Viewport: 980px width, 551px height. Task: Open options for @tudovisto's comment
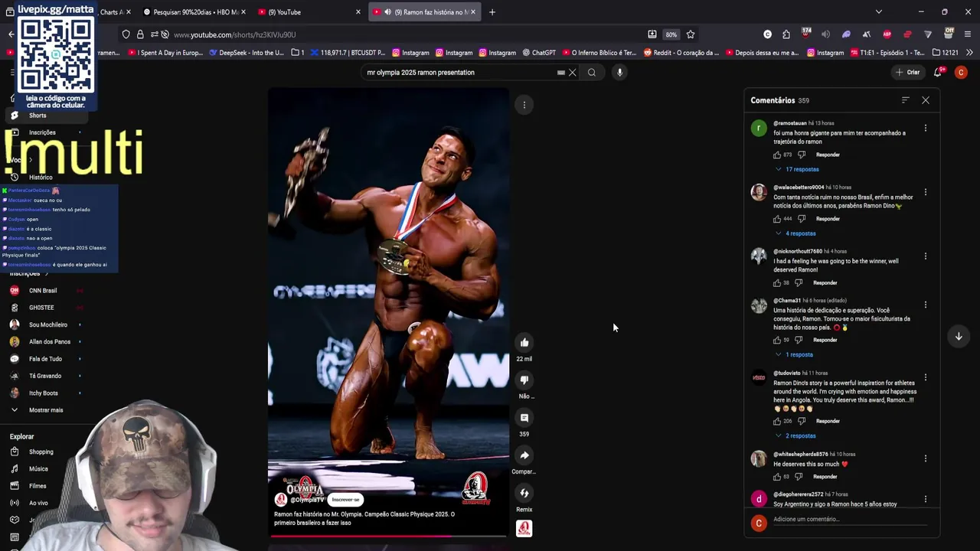tap(926, 378)
